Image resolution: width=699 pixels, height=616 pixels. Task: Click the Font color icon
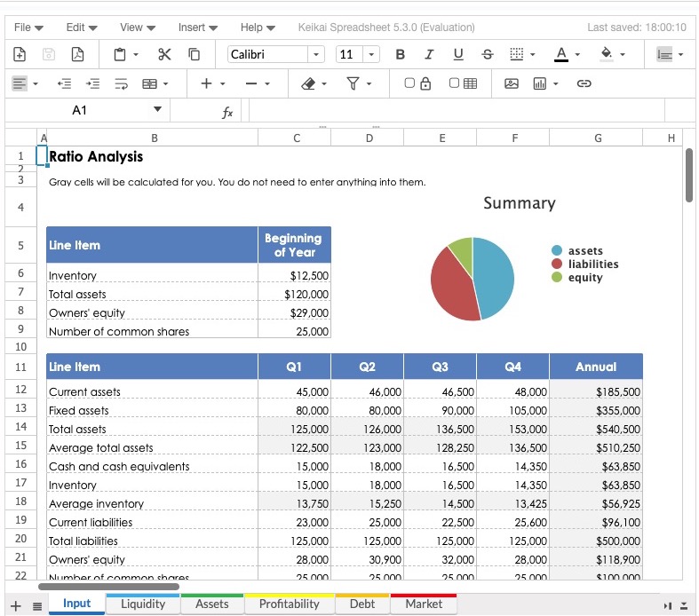pos(561,54)
